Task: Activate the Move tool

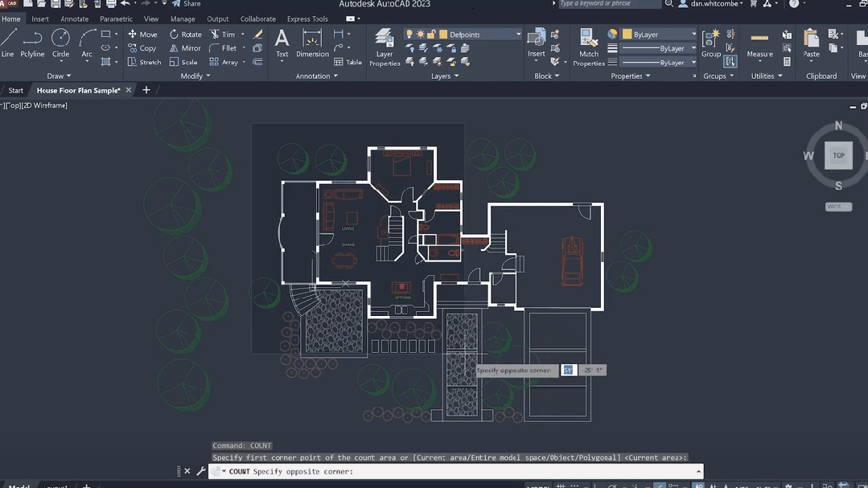Action: click(x=142, y=35)
